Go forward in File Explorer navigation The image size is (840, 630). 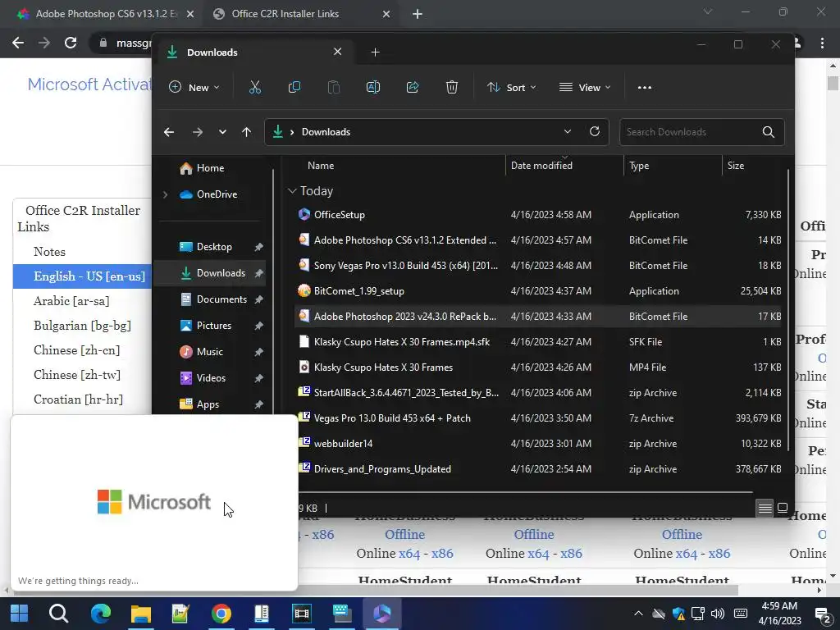[x=197, y=132]
